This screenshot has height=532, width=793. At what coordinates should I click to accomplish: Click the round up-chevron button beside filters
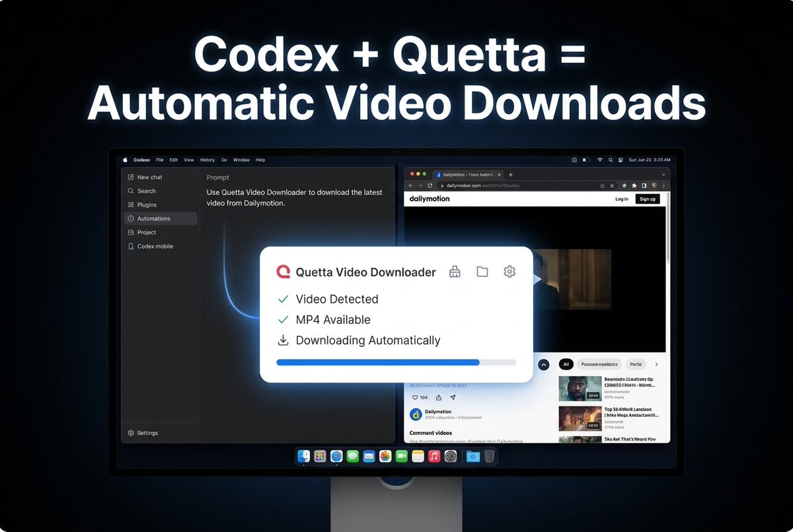543,364
